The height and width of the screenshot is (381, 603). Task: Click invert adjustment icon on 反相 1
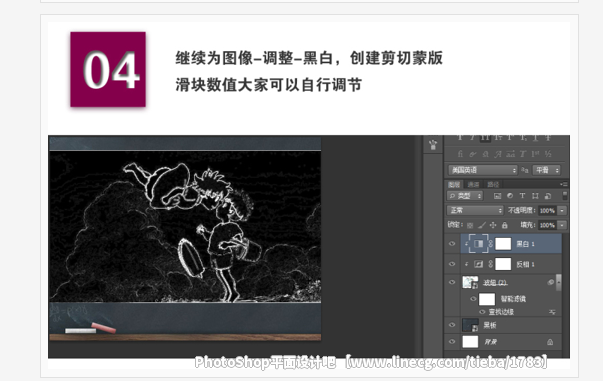coord(478,264)
